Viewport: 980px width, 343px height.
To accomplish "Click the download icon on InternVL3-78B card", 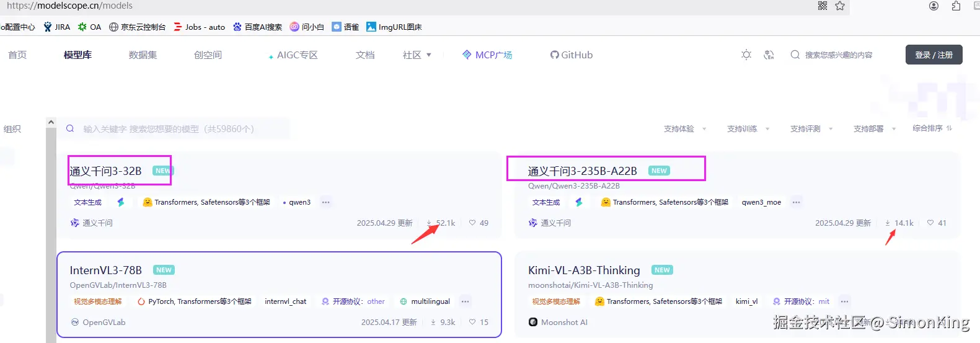I will pyautogui.click(x=433, y=322).
